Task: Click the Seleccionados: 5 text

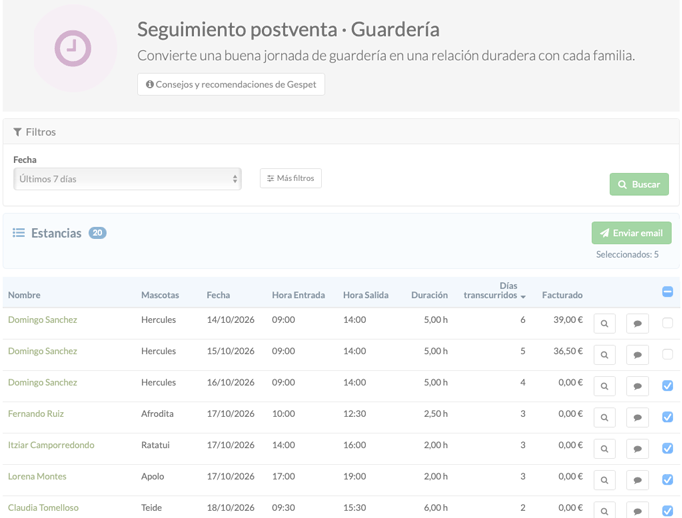Action: click(x=627, y=254)
